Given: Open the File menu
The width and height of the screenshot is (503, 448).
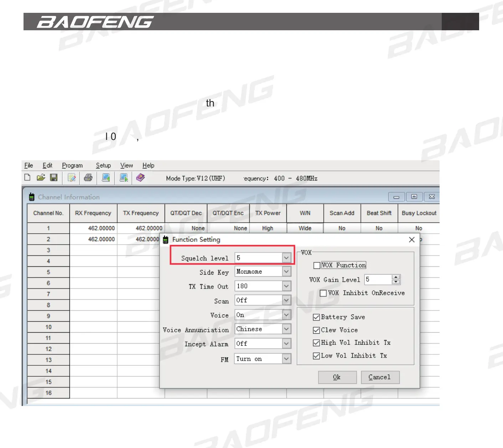Looking at the screenshot, I should [28, 165].
